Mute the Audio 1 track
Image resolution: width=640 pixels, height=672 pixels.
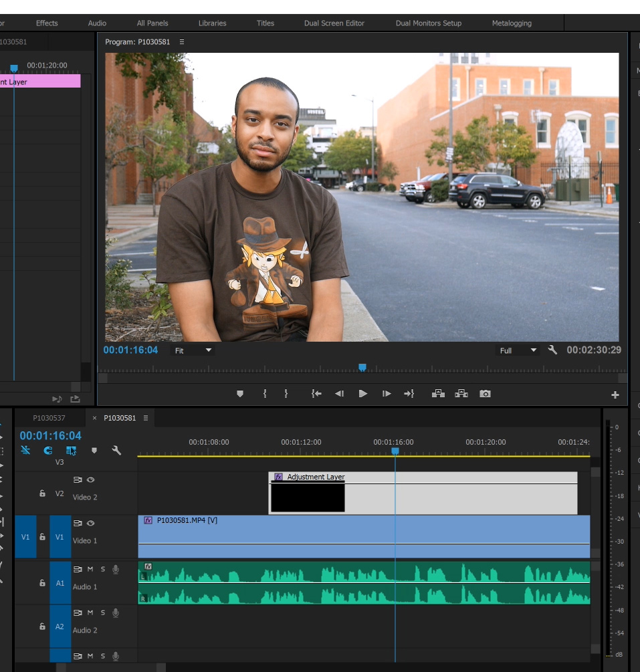tap(90, 569)
